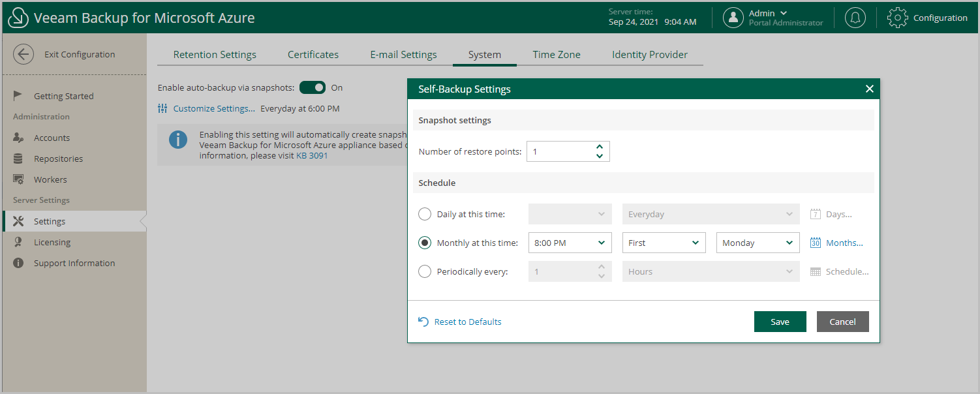Open Support Information in the sidebar

click(73, 263)
